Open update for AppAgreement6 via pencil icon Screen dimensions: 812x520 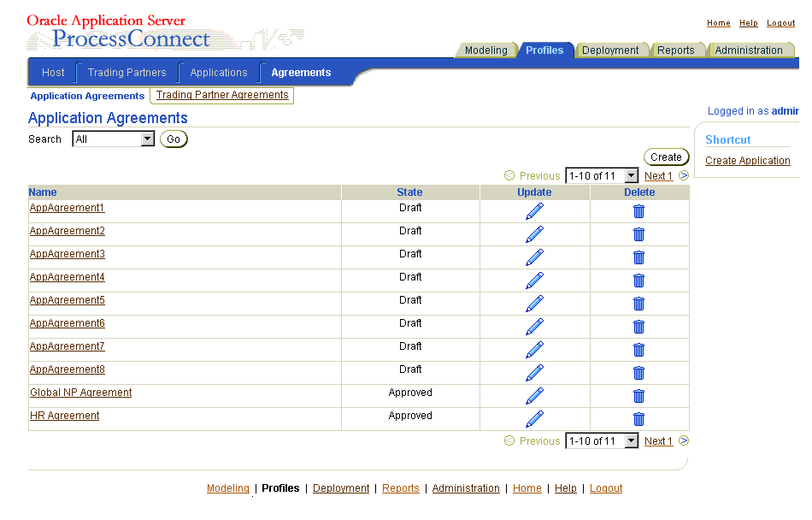(534, 327)
